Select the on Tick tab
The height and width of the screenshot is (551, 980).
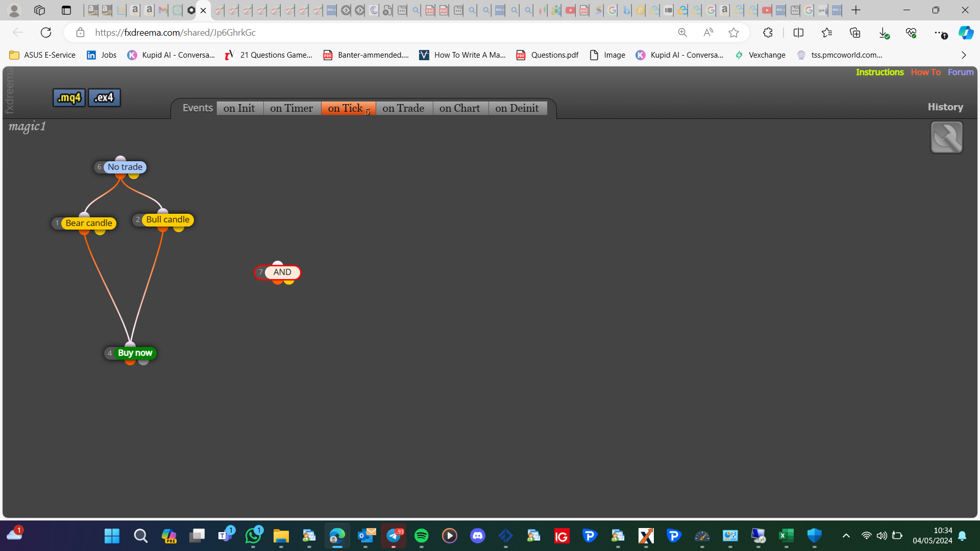point(348,108)
